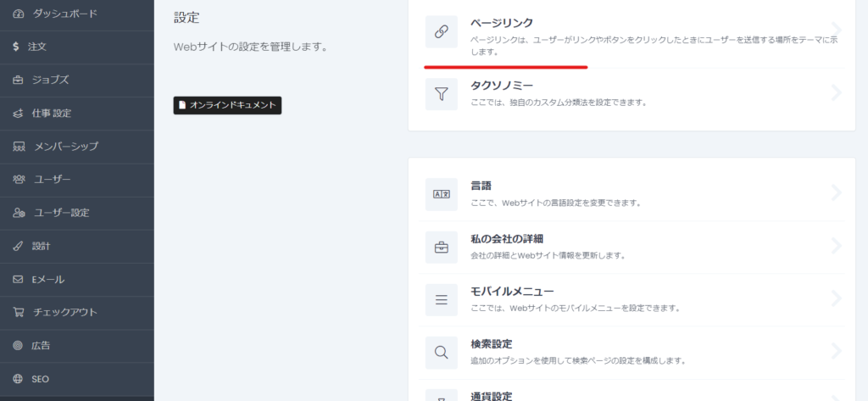Click the magnifier icon for 検索設定
Viewport: 868px width, 401px height.
[x=441, y=352]
